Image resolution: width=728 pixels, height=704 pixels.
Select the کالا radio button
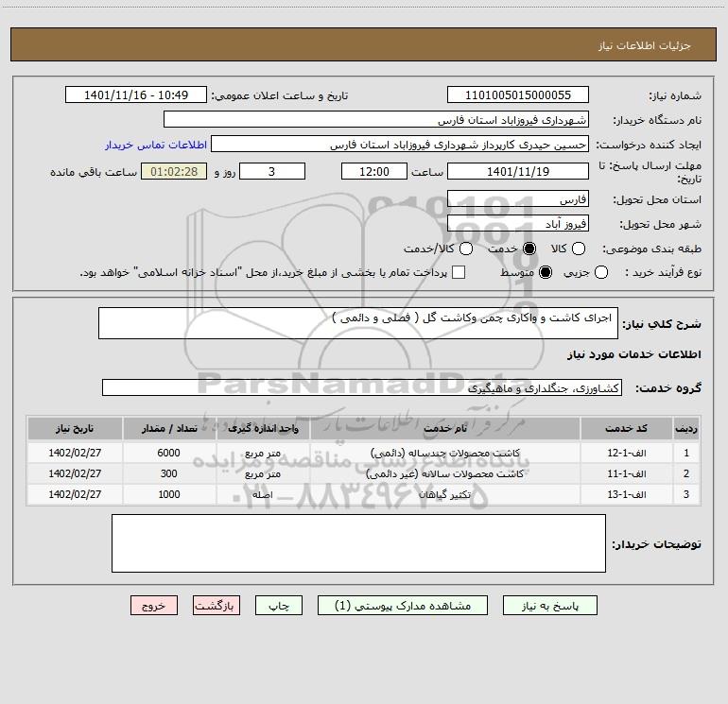pyautogui.click(x=578, y=249)
